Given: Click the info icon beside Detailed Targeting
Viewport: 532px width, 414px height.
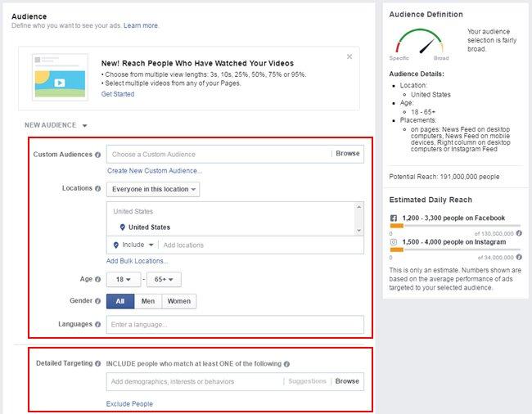Looking at the screenshot, I should coord(98,363).
